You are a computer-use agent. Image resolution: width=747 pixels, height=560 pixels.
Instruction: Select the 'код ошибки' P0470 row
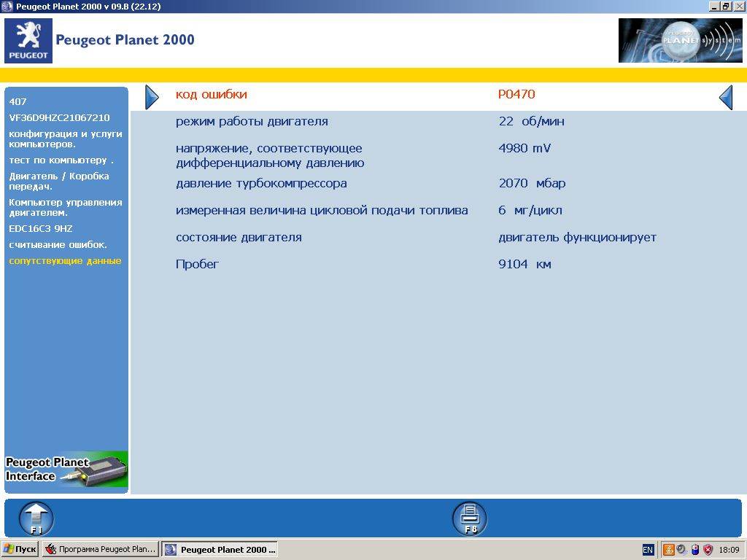click(x=438, y=95)
